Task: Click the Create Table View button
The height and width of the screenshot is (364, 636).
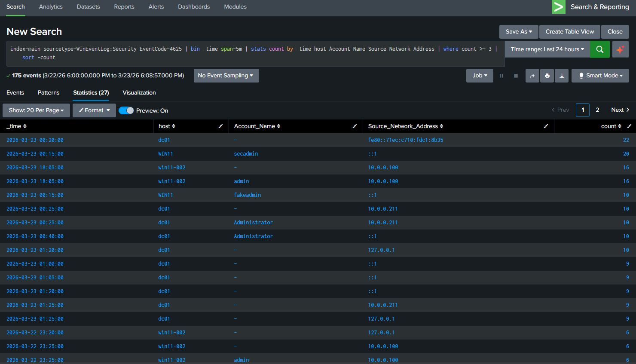Action: (x=569, y=31)
